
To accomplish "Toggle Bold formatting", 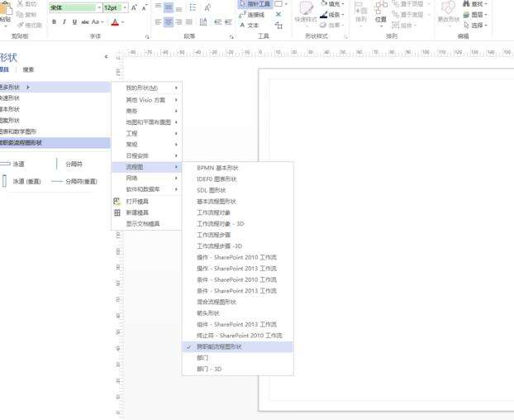I will (54, 22).
